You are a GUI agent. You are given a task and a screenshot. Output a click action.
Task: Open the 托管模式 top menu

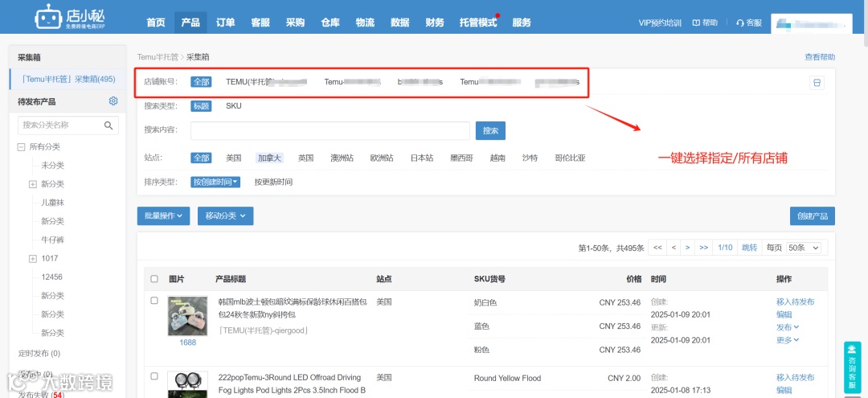coord(478,23)
